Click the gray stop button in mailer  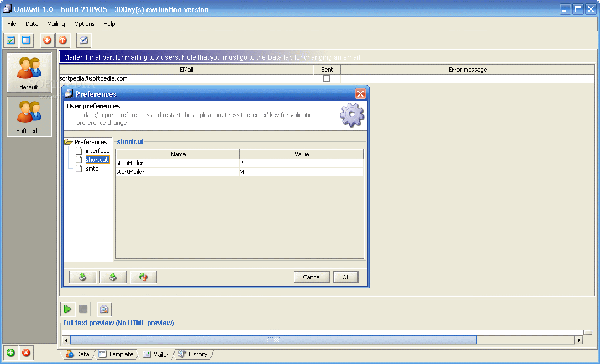pos(83,309)
